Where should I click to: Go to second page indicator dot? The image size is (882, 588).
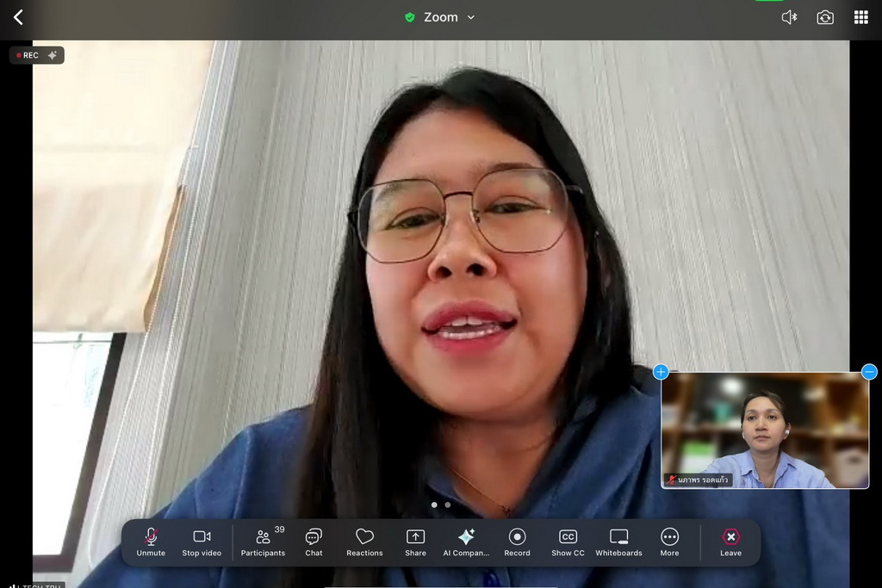point(448,504)
